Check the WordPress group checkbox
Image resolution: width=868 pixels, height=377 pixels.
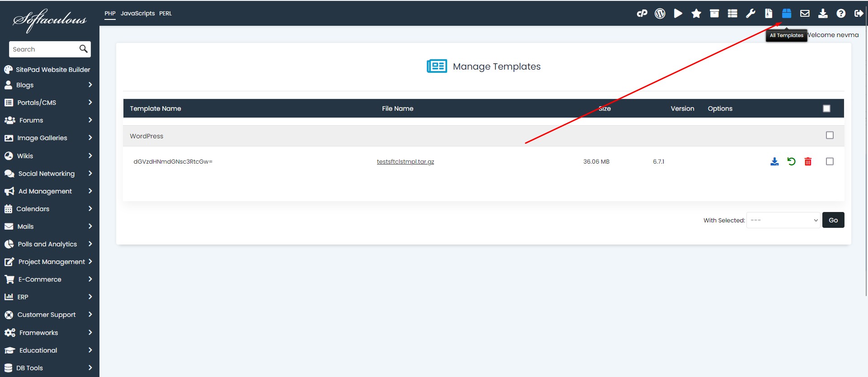tap(830, 135)
